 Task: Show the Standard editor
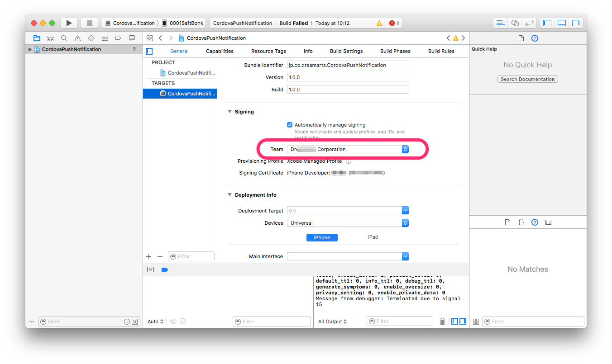(500, 23)
